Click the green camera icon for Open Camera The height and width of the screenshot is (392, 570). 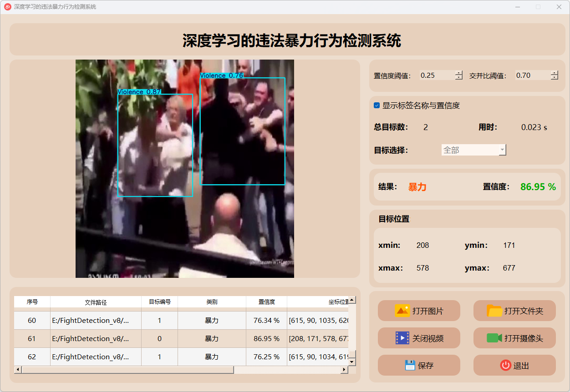tap(494, 338)
